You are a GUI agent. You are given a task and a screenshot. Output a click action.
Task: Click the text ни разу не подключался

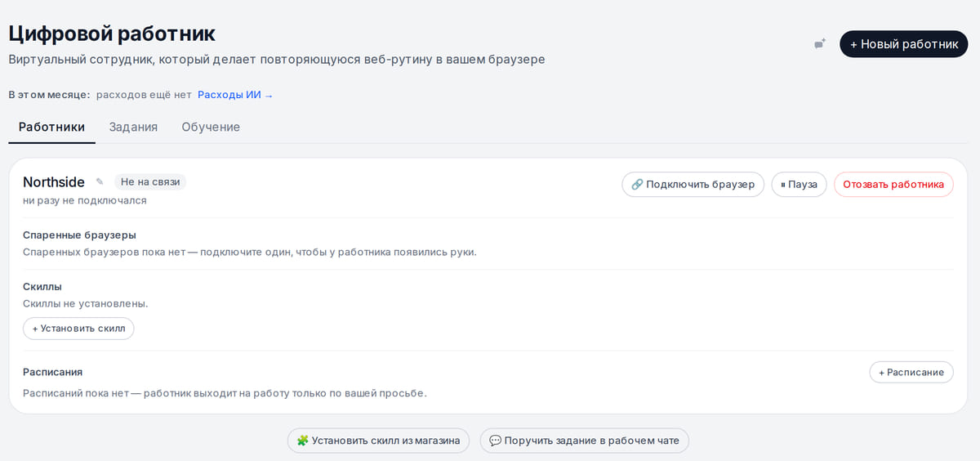[x=85, y=200]
